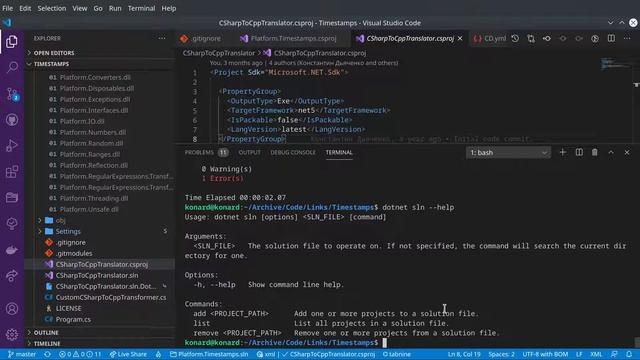Open the View menu
640x360 pixels.
click(80, 8)
